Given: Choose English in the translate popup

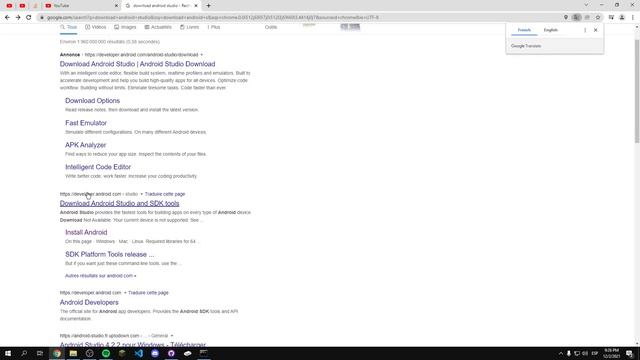Looking at the screenshot, I should 551,30.
